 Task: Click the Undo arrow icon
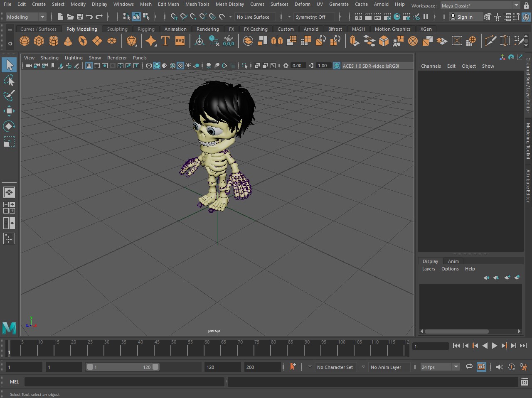(x=89, y=17)
